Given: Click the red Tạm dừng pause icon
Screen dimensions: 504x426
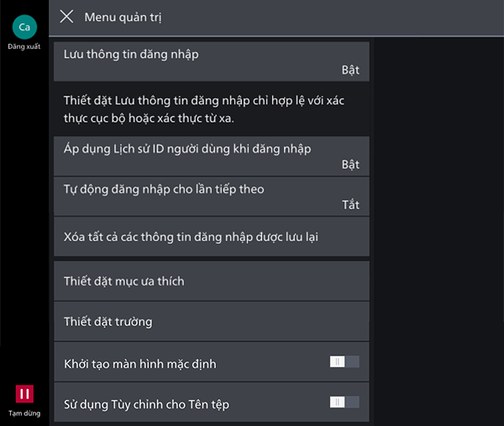Looking at the screenshot, I should [24, 394].
